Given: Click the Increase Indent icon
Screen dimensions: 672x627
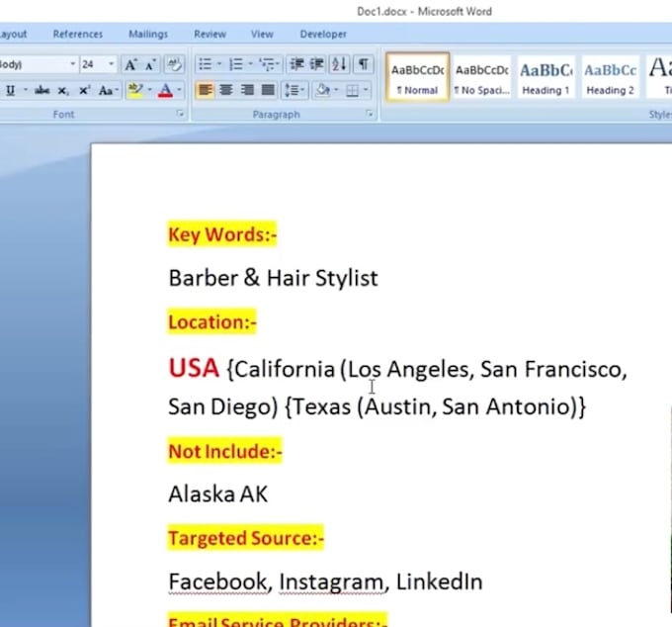Looking at the screenshot, I should (316, 64).
